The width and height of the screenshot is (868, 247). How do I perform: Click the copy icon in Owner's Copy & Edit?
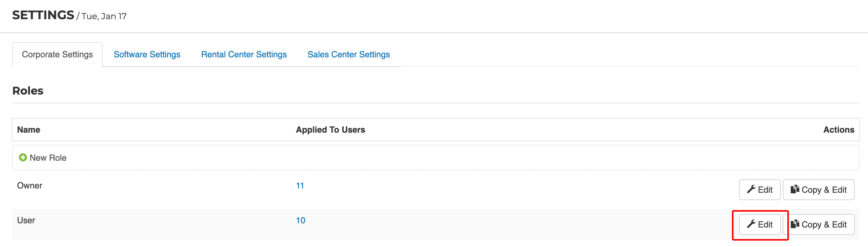795,189
